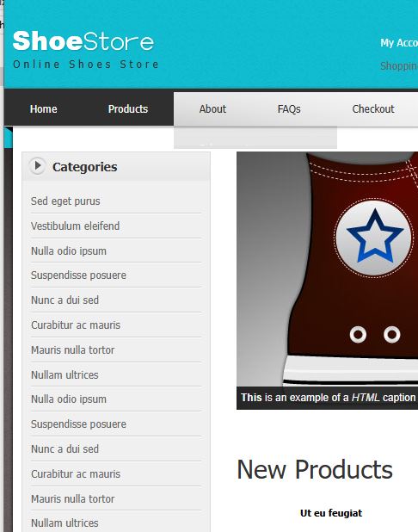The height and width of the screenshot is (532, 418).
Task: Click the Categories arrow icon
Action: coord(37,166)
